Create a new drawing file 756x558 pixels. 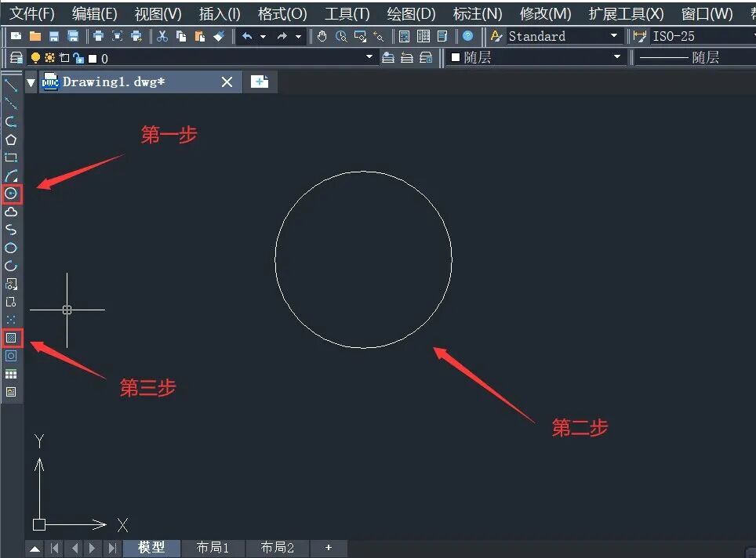(x=16, y=36)
